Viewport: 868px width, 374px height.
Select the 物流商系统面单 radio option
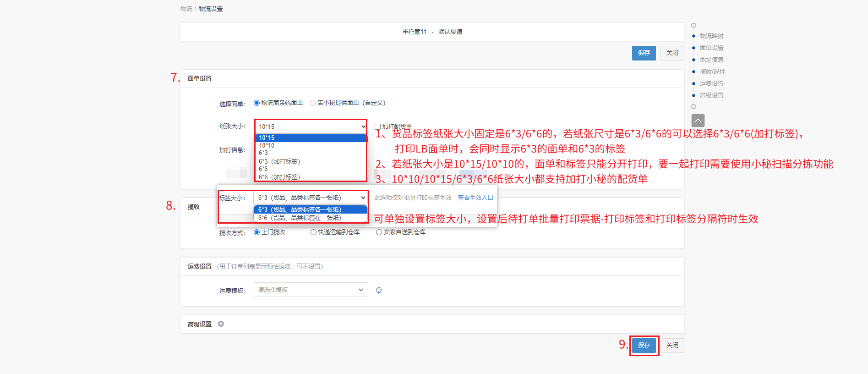click(257, 103)
